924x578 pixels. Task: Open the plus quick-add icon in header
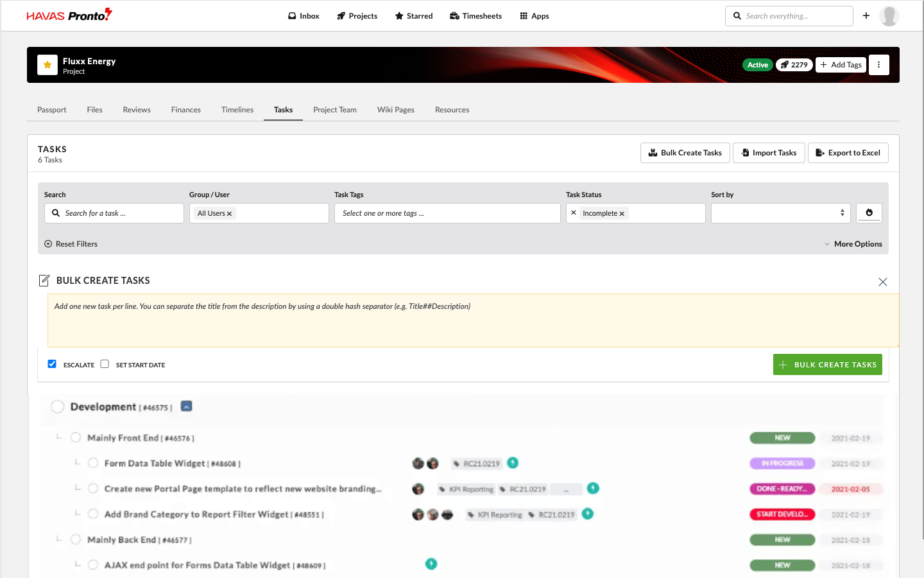pos(866,15)
